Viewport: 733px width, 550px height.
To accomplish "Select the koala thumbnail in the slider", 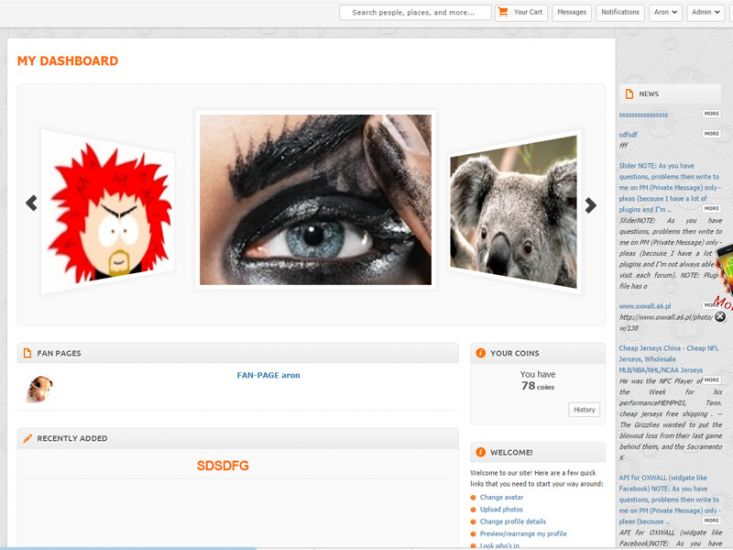I will click(513, 210).
